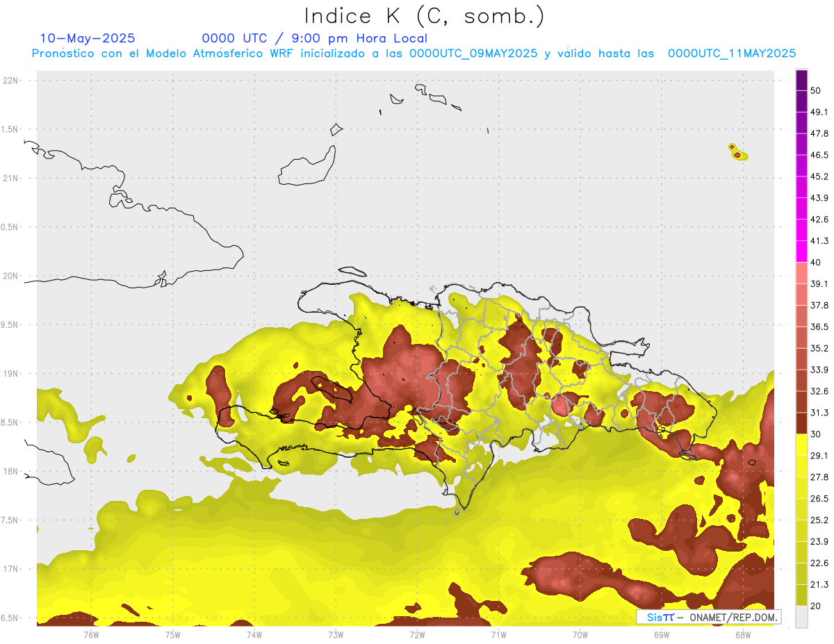Click the "9.5N" latitude label
The height and width of the screenshot is (644, 834).
pyautogui.click(x=10, y=324)
